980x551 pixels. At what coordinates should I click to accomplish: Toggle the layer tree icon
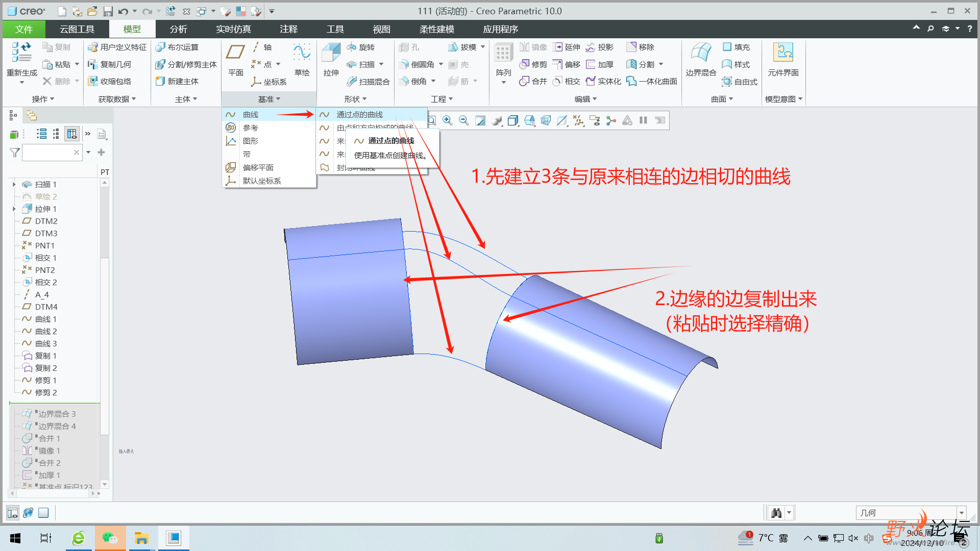[x=31, y=115]
